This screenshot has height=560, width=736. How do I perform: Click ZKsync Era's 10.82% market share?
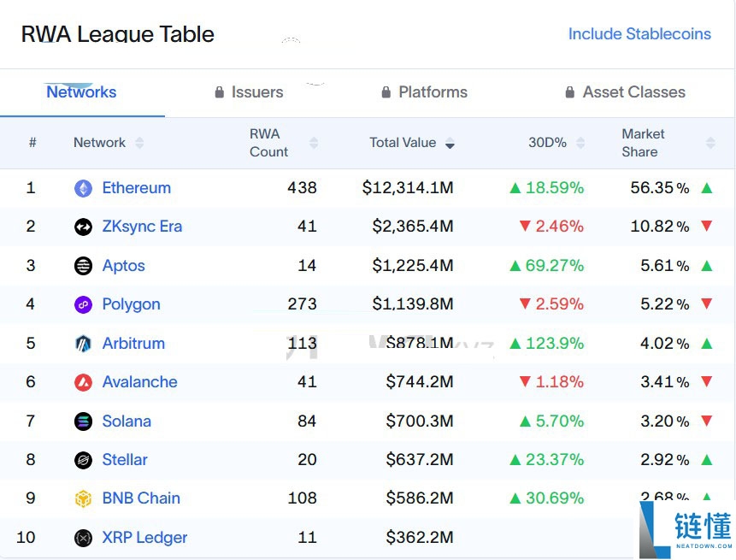coord(660,227)
